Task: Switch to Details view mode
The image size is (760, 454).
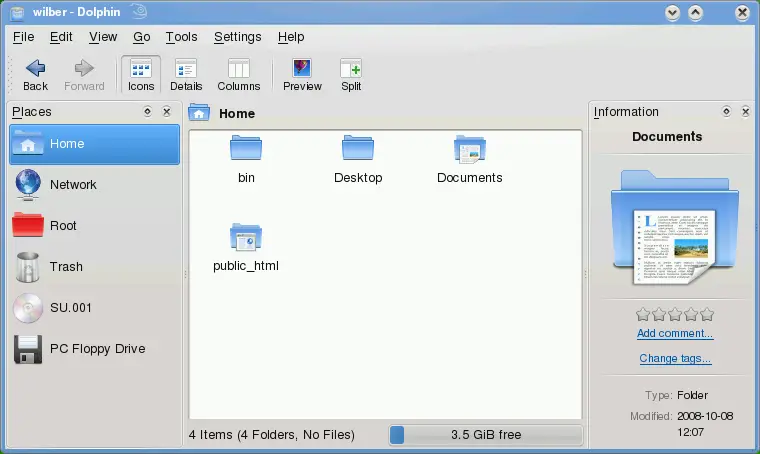Action: (x=186, y=74)
